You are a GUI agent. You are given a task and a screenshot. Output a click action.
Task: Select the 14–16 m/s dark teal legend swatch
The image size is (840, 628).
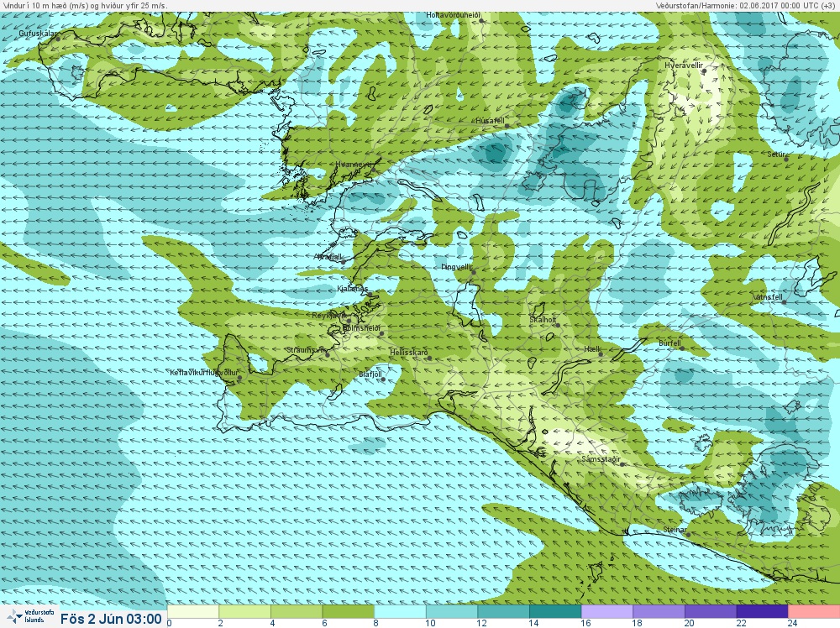coord(555,611)
